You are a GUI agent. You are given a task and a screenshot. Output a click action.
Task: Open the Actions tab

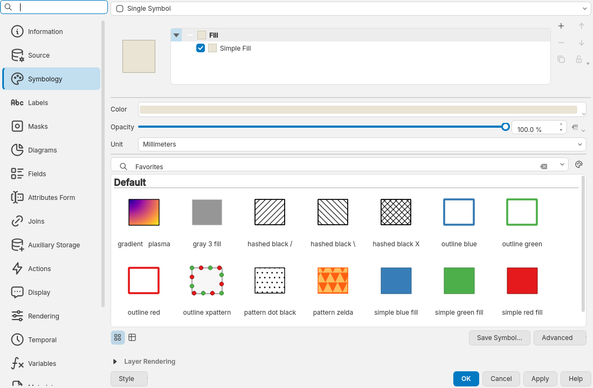coord(51,268)
